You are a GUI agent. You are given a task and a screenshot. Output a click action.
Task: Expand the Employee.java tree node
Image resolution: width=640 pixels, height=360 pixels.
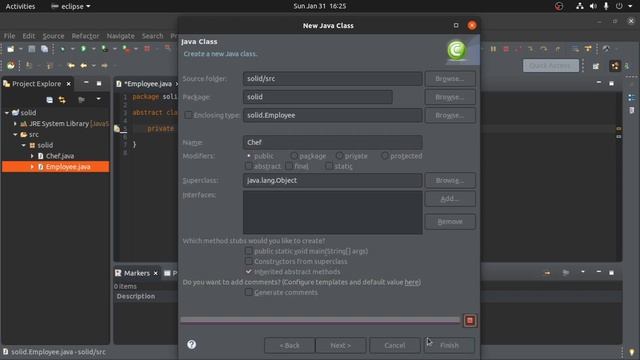coord(32,167)
